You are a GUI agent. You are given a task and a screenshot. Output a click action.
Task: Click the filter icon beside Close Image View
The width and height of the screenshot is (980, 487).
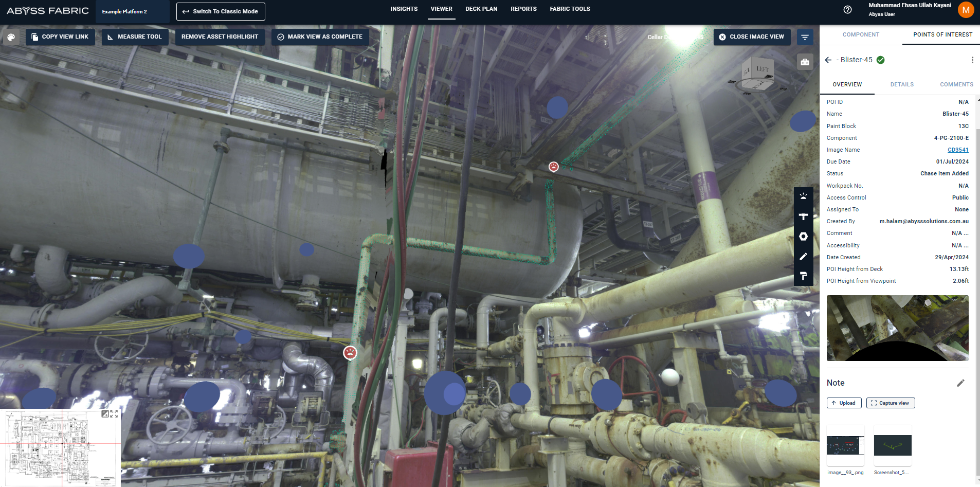coord(805,37)
